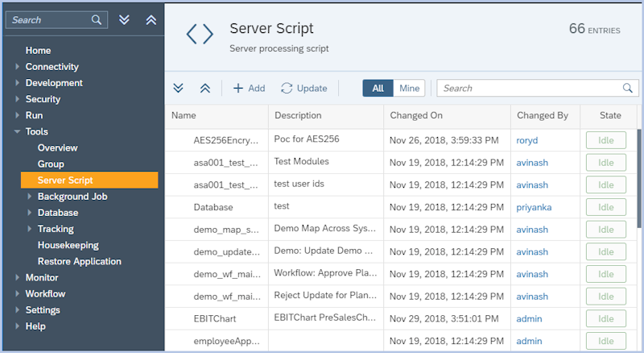This screenshot has height=353, width=644.
Task: Switch filter to Mine entries
Action: (410, 88)
